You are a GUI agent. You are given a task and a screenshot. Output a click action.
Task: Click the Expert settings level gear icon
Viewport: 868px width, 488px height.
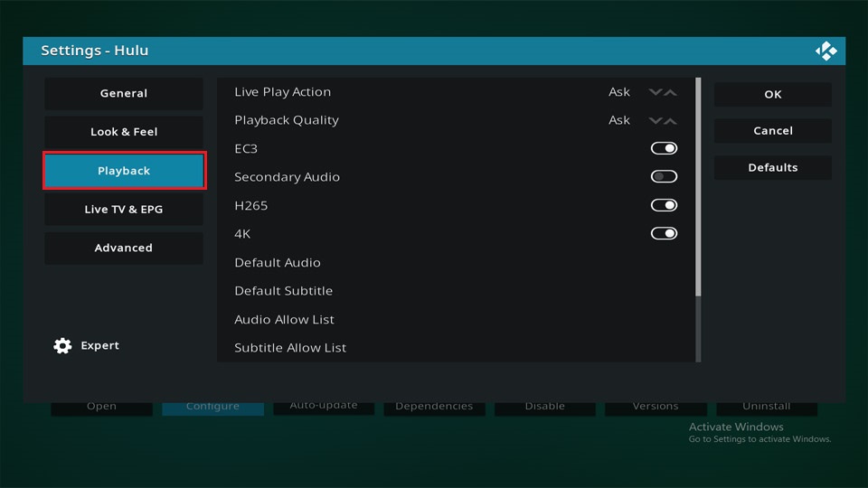[62, 346]
